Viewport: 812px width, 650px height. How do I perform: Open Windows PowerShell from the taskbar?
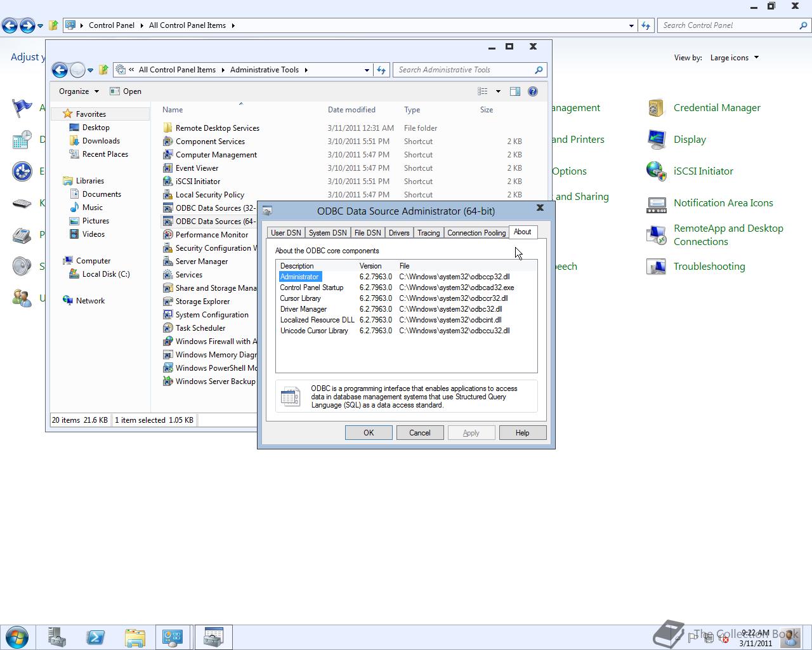tap(95, 637)
